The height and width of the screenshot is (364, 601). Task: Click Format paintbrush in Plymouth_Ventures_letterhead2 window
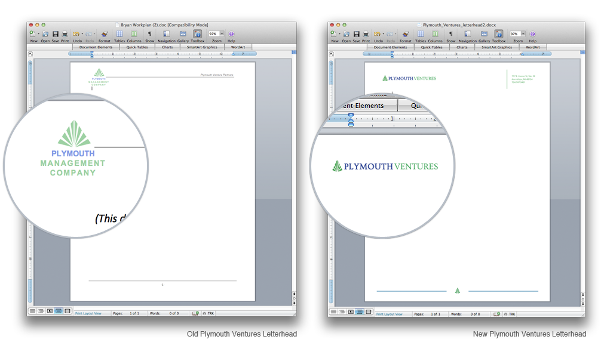coord(405,34)
